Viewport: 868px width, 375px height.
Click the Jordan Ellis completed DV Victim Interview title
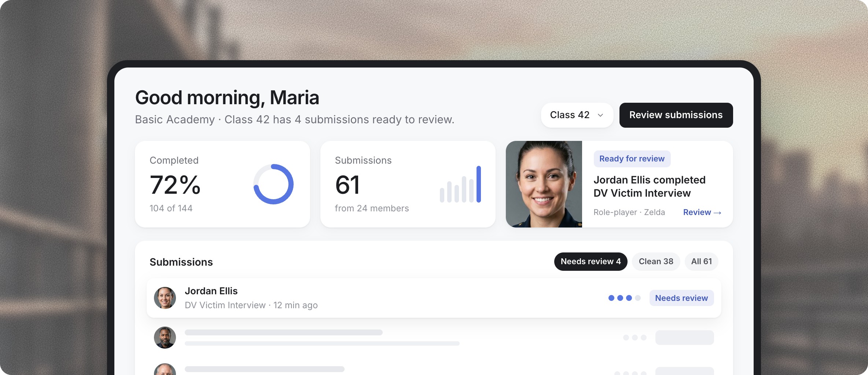[650, 186]
